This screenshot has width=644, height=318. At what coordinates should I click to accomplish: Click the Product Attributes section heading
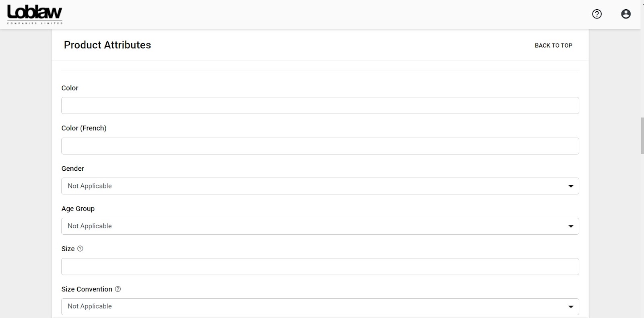[107, 45]
